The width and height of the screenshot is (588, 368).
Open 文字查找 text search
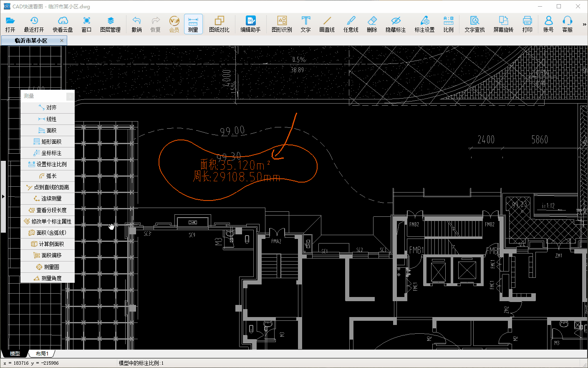474,21
